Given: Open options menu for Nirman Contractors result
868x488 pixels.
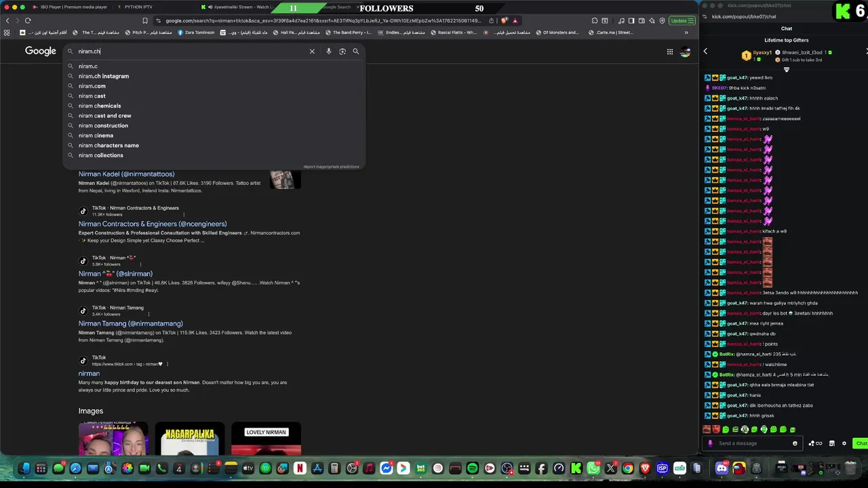Looking at the screenshot, I should point(184,215).
